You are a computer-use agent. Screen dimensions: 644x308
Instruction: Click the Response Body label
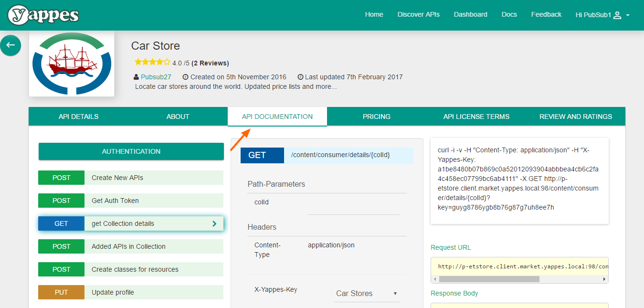454,293
